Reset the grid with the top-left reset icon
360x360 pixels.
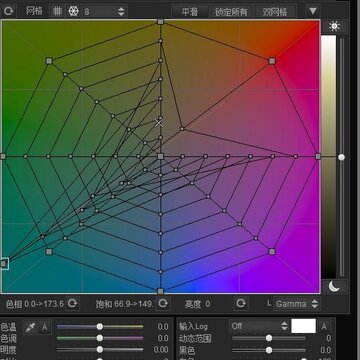[8, 11]
